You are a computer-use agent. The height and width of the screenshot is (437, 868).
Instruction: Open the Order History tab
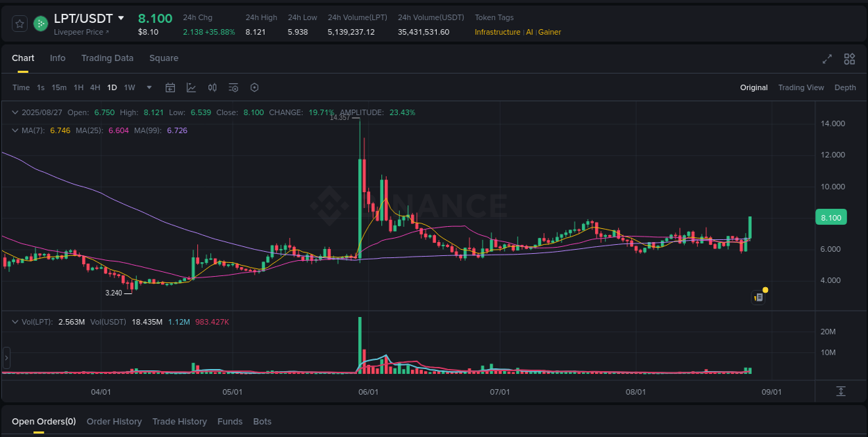[114, 421]
